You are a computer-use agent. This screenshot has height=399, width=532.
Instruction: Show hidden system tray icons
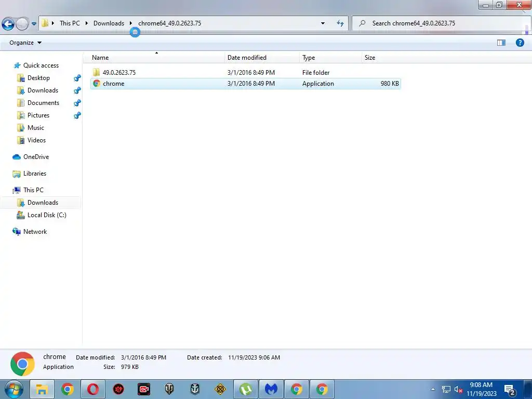[433, 389]
